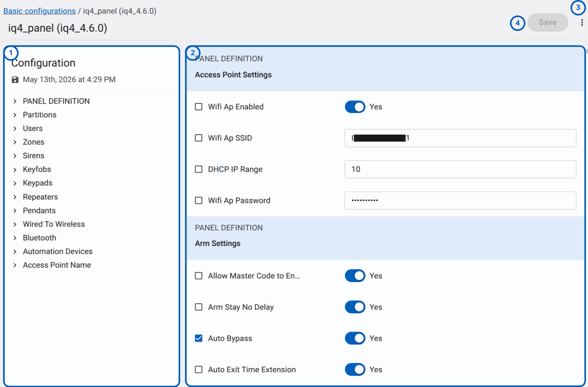The height and width of the screenshot is (387, 588).
Task: Expand the Bluetooth chevron
Action: [15, 238]
